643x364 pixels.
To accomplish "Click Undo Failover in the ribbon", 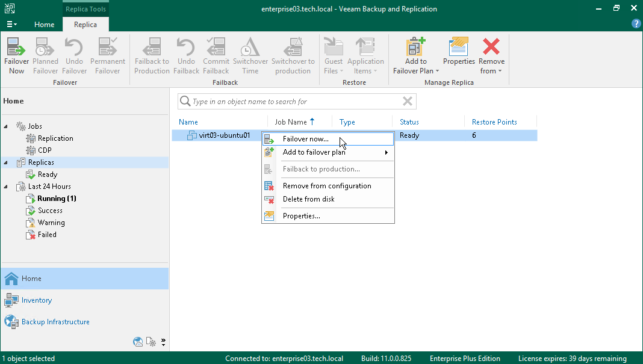I will click(74, 56).
